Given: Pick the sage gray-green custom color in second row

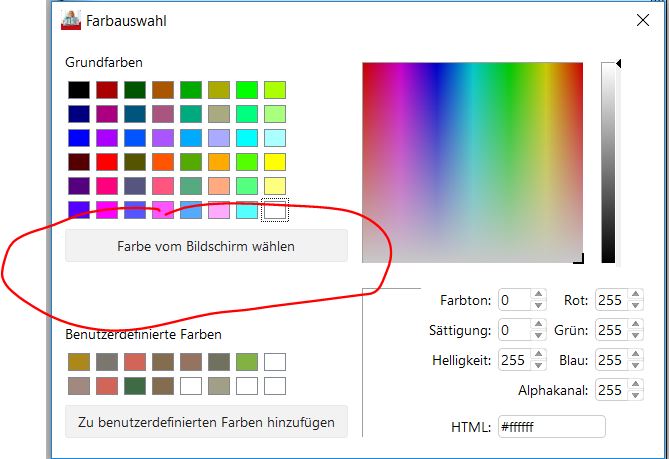Looking at the screenshot, I should tap(219, 386).
